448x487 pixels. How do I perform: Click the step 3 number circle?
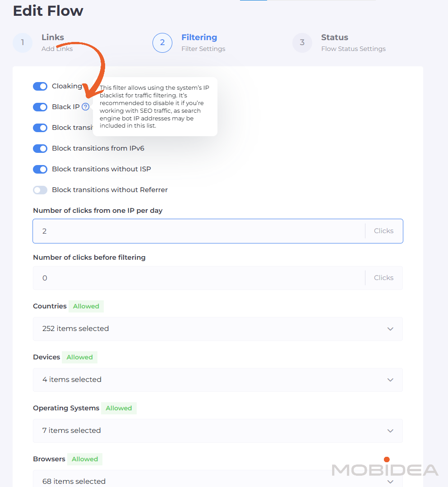302,43
